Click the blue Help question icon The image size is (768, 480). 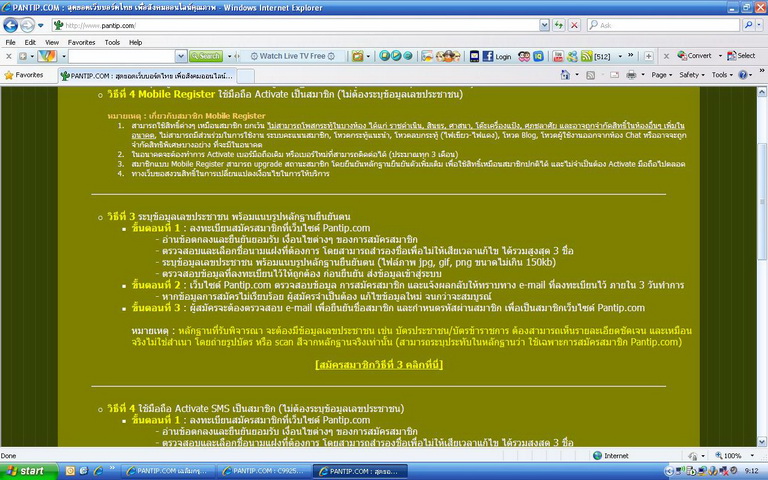pos(743,75)
